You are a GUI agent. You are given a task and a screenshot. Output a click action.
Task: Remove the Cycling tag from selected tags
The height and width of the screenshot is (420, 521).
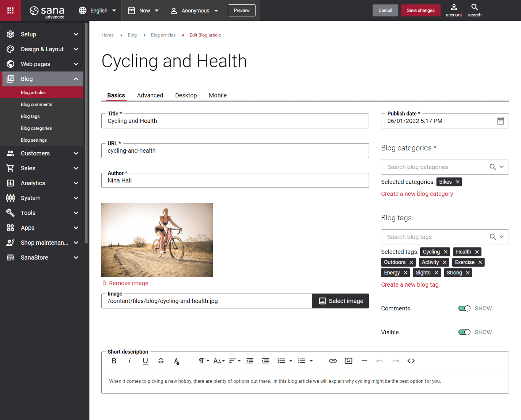click(x=446, y=252)
